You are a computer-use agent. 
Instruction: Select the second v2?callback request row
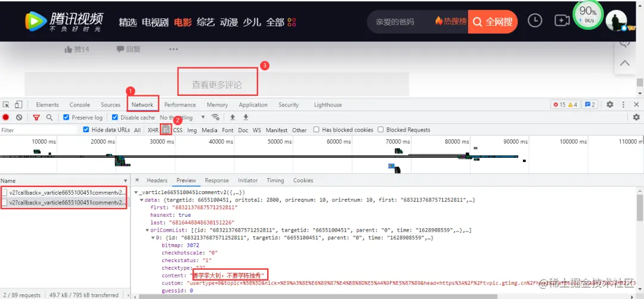click(64, 202)
